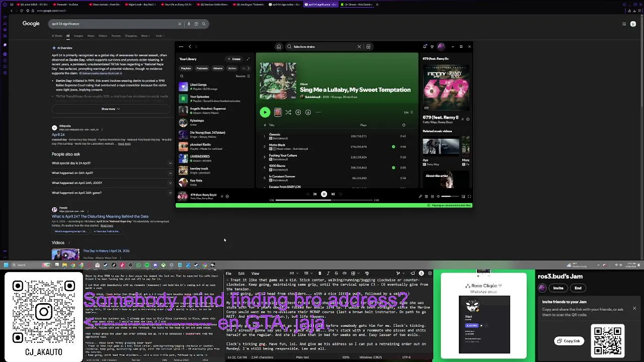
Task: Apply Italic in the text editor
Action: [328, 274]
